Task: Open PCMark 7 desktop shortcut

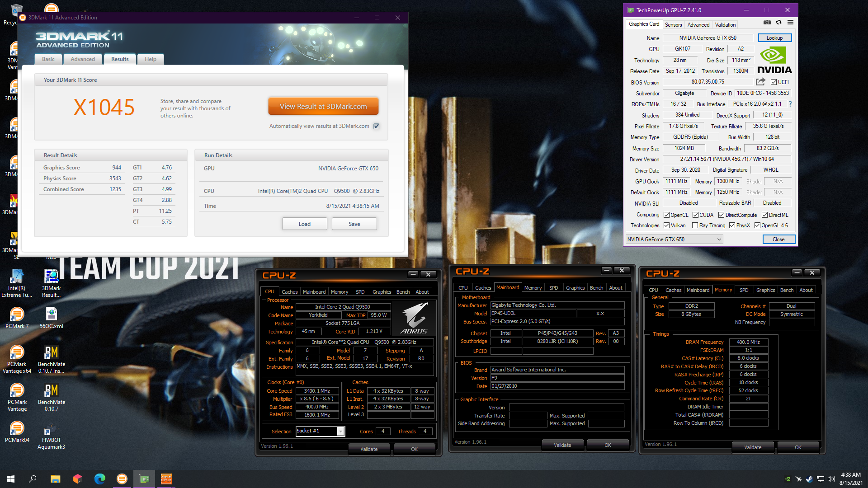Action: (17, 318)
